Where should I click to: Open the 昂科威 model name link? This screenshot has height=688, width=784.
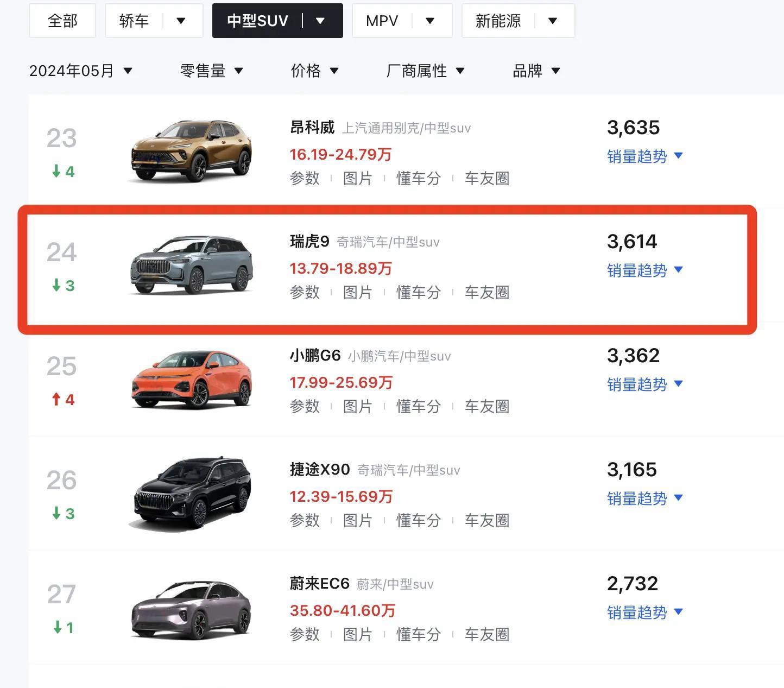312,128
